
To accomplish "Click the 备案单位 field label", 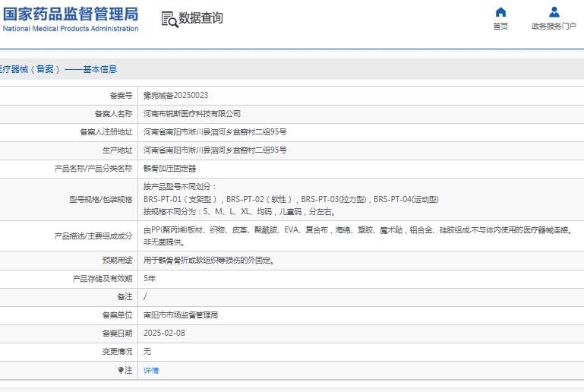I will (x=117, y=315).
